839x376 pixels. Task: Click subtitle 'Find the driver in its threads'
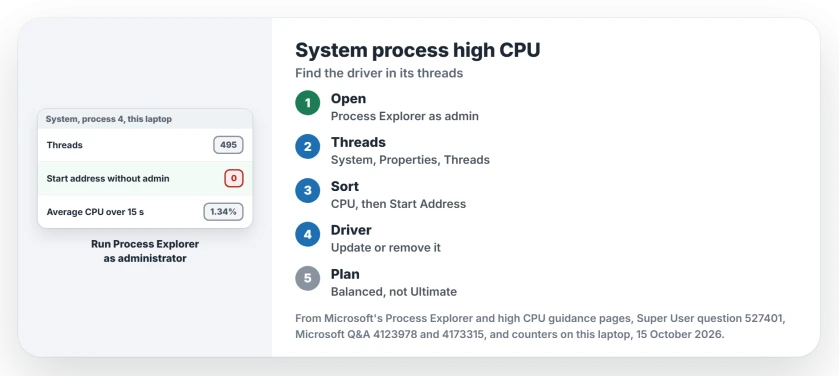point(379,73)
